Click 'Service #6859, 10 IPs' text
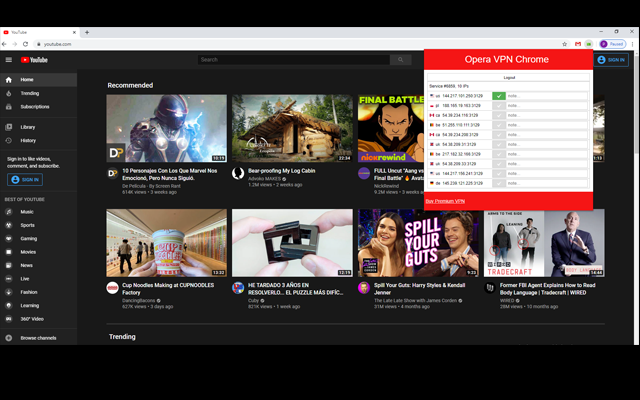640x400 pixels. tap(449, 86)
